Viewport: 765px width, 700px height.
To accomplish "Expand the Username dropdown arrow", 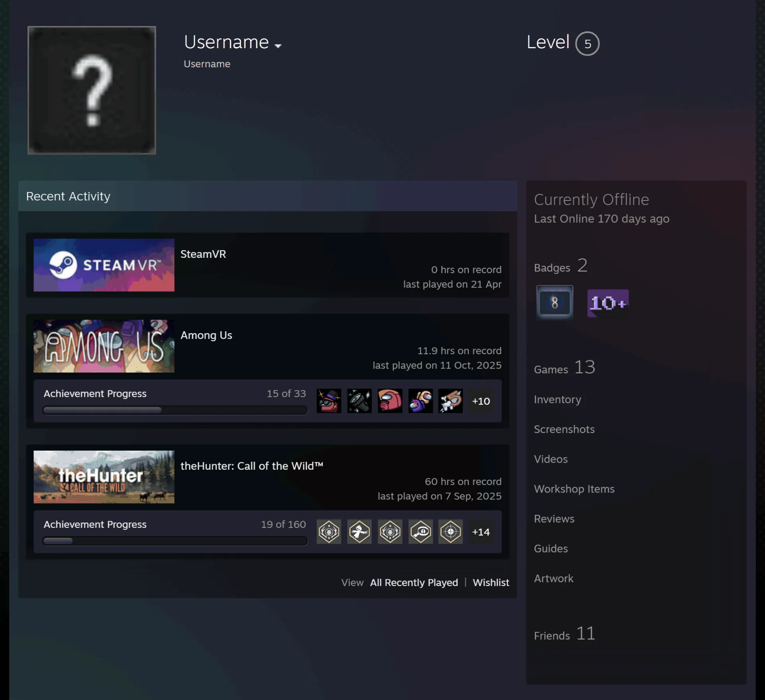I will click(278, 46).
